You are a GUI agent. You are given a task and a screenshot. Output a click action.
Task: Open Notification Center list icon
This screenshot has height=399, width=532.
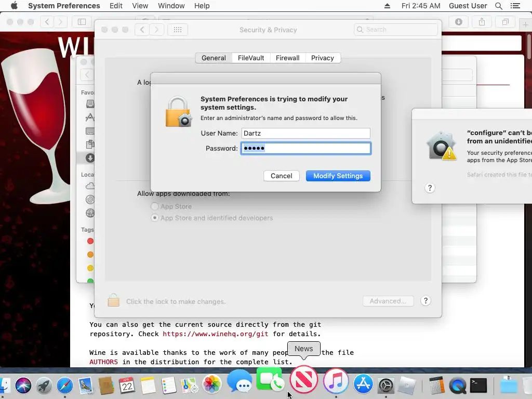coord(515,6)
